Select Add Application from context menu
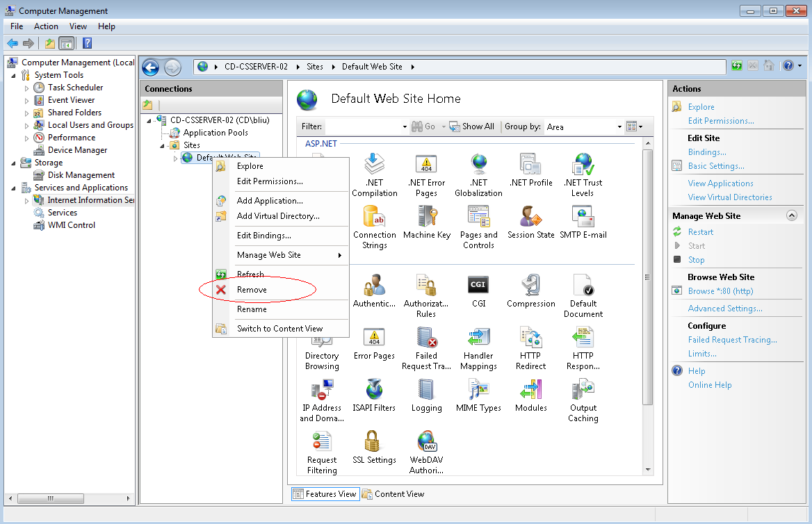This screenshot has height=524, width=812. point(281,201)
